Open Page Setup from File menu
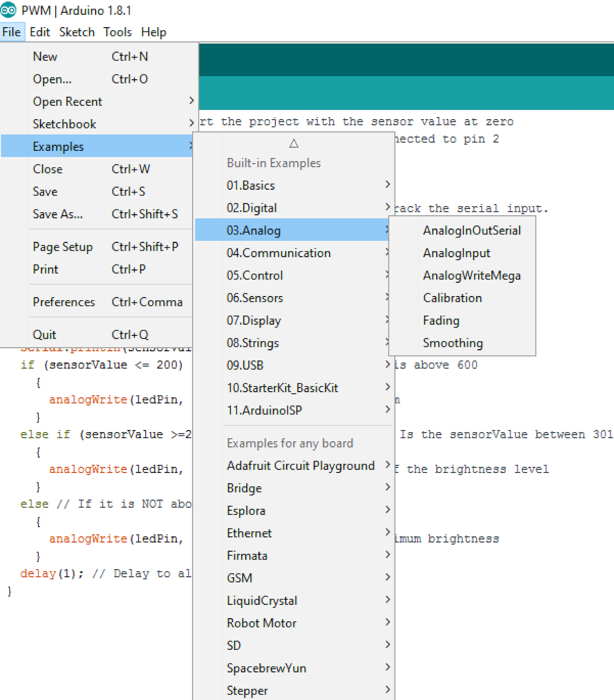The height and width of the screenshot is (700, 614). (97, 247)
